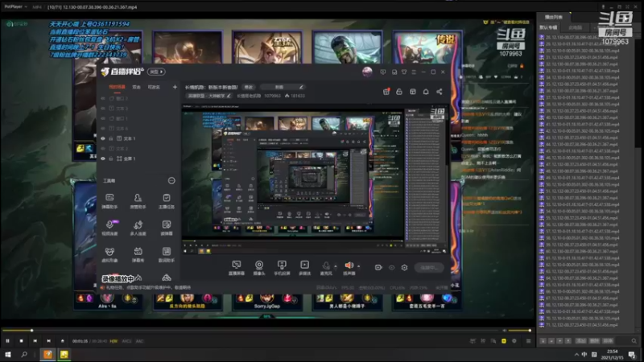The width and height of the screenshot is (644, 362).
Task: Search the PotPlayer playlist magnifier icon
Action: pos(634,341)
